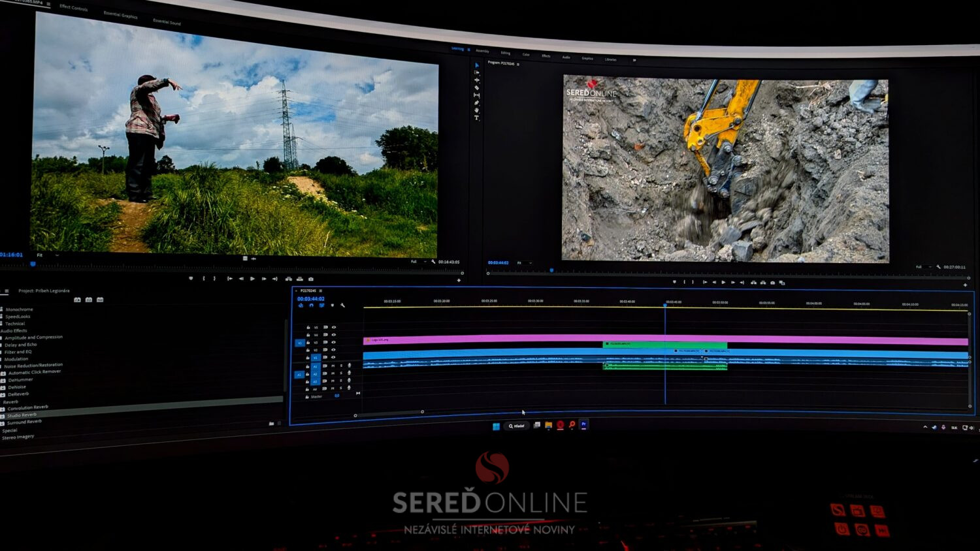Switch to the Editing workspace
Image resolution: width=980 pixels, height=551 pixels.
506,53
